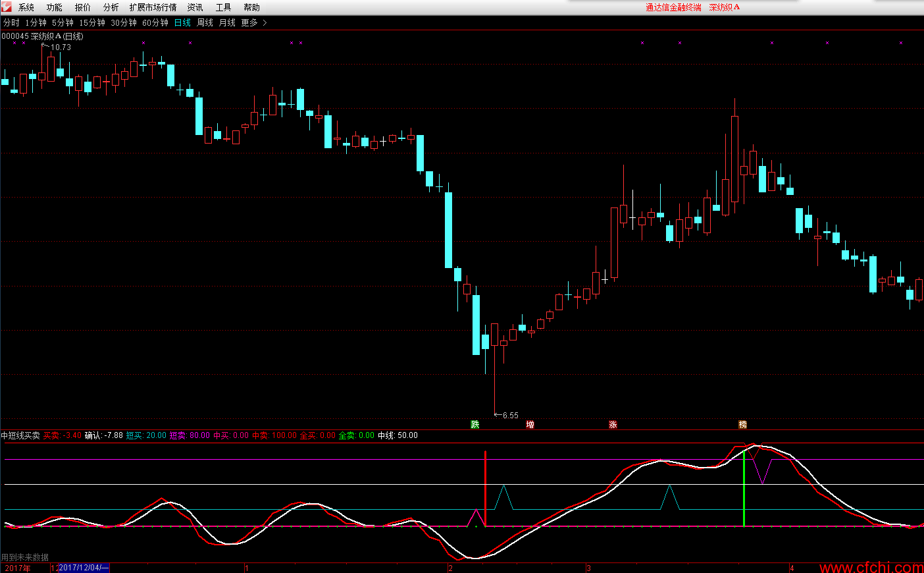Click the 000045 深纺织A(日线) chart title

[x=43, y=36]
